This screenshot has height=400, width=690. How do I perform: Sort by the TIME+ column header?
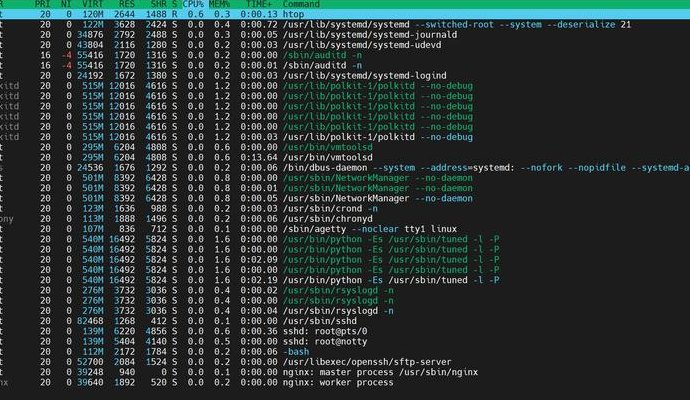[x=259, y=4]
